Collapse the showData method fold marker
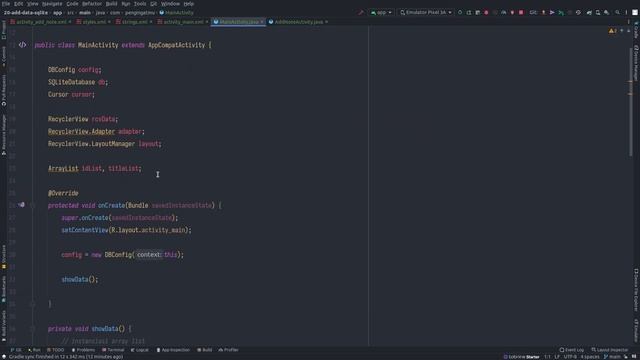 click(33, 329)
